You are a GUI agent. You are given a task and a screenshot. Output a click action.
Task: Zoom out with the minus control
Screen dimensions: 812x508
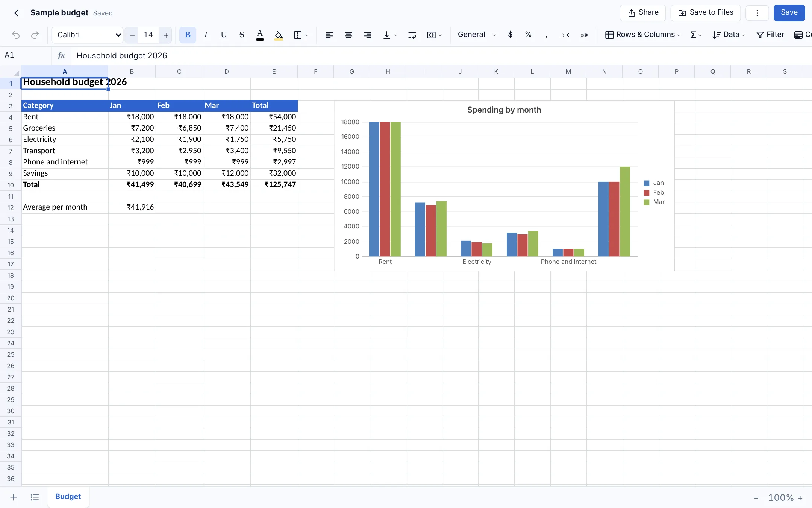(x=756, y=498)
